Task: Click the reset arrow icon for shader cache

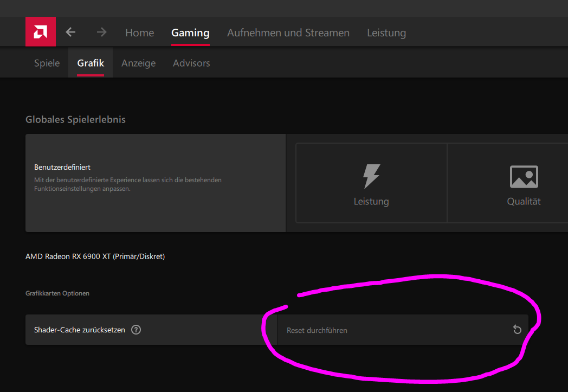Action: pos(517,330)
